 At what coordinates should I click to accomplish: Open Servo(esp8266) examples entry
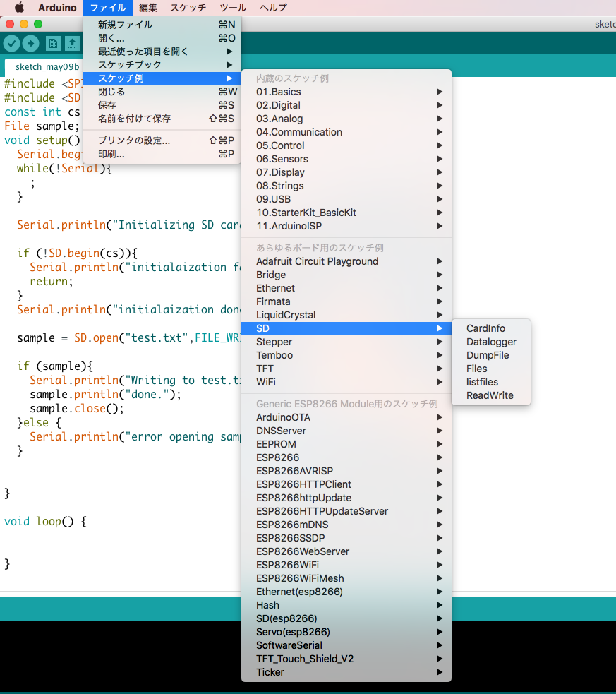[346, 632]
